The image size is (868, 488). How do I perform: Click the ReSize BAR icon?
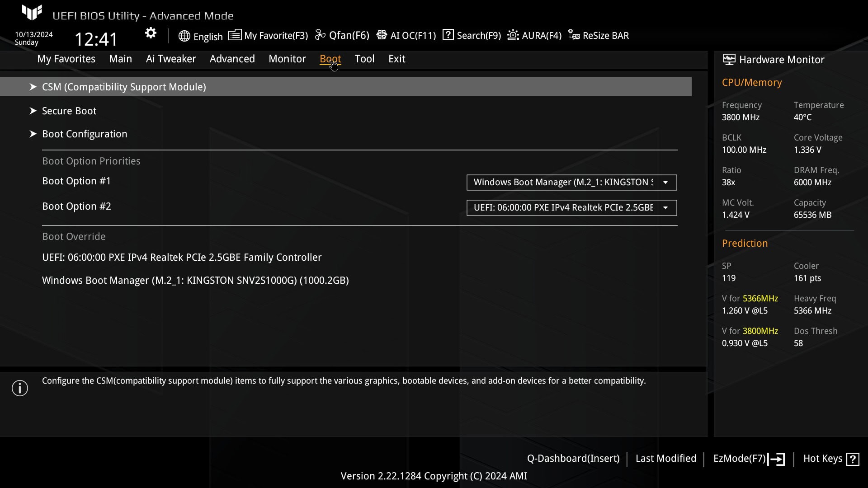click(x=574, y=35)
